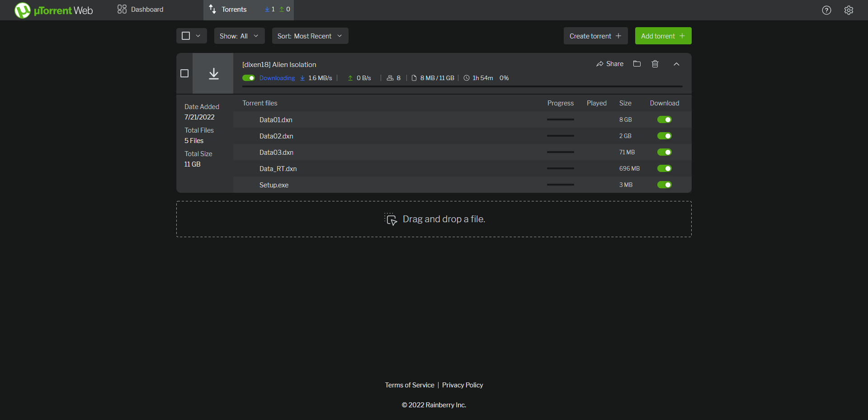This screenshot has height=420, width=868.
Task: Click the file size document icon
Action: coord(414,78)
